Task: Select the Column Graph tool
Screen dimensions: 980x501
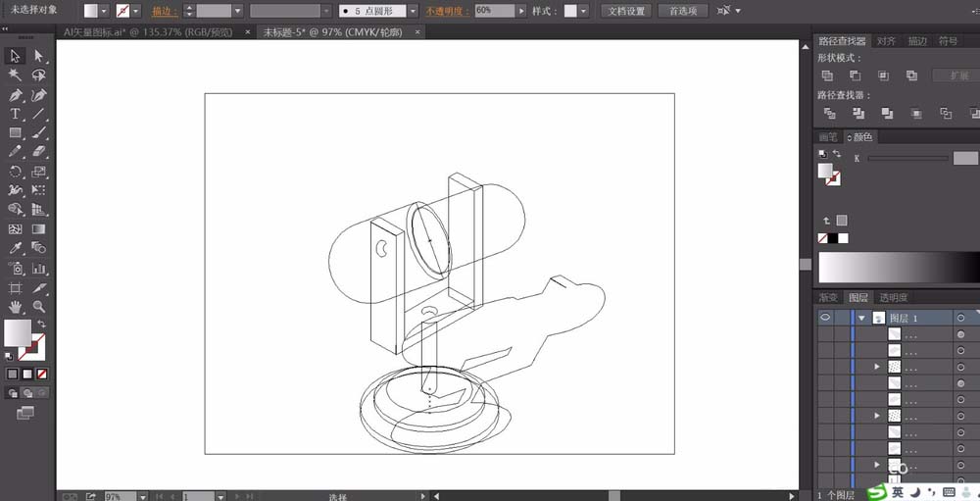Action: [39, 269]
